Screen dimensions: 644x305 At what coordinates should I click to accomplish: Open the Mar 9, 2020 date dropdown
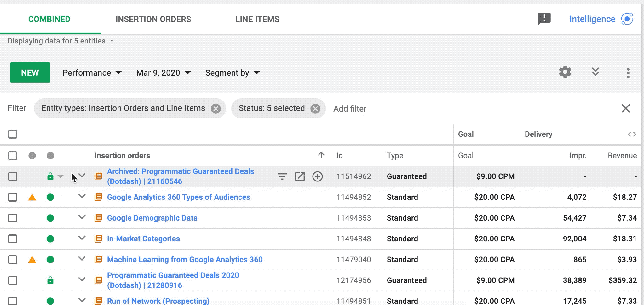pyautogui.click(x=163, y=73)
